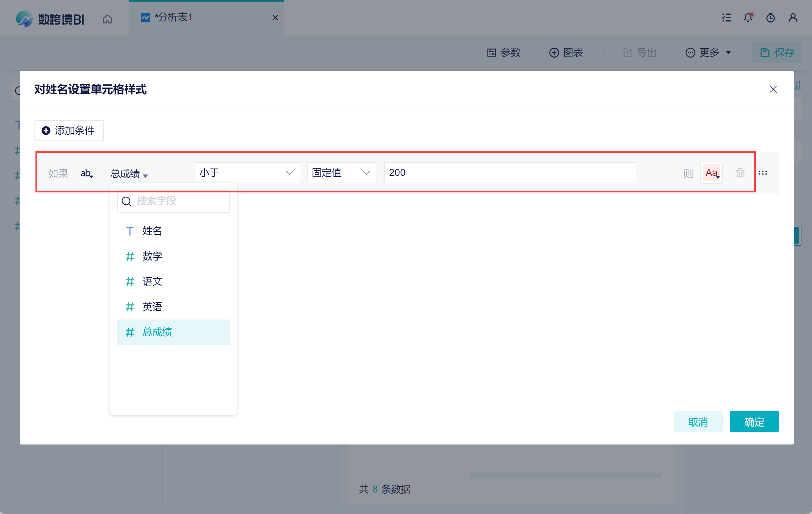Open the Aa text style color picker
The height and width of the screenshot is (514, 812).
tap(712, 173)
